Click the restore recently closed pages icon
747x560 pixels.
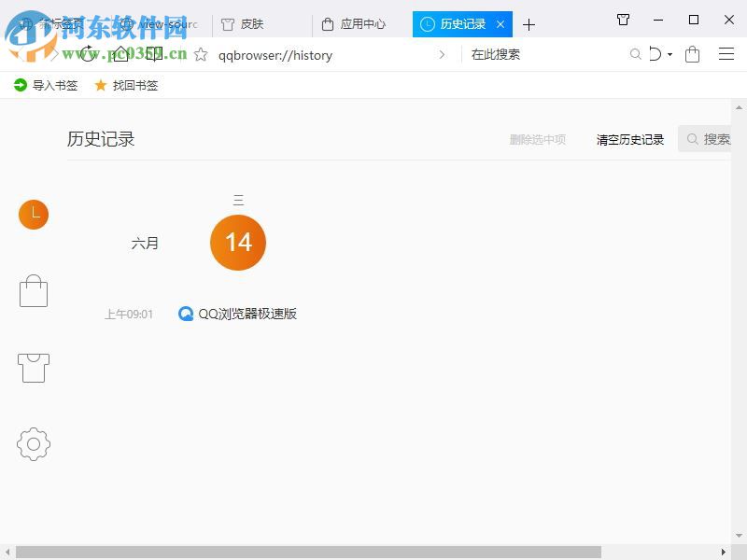coord(656,54)
